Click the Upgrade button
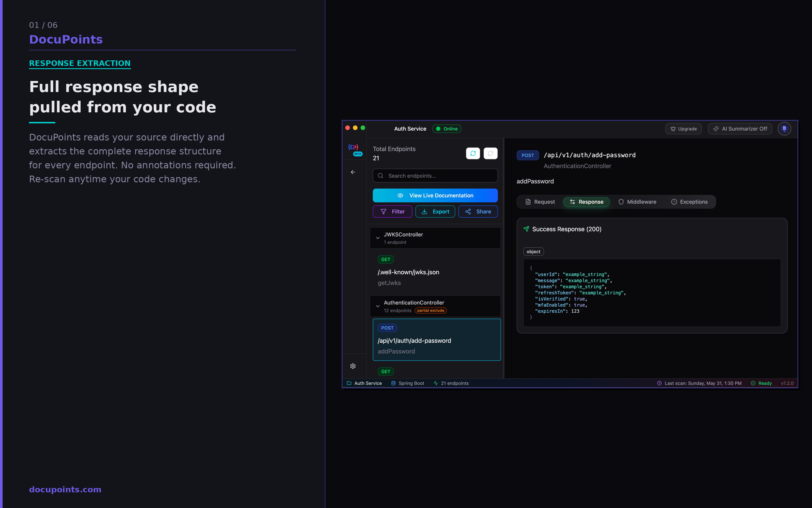The height and width of the screenshot is (508, 812). [684, 129]
